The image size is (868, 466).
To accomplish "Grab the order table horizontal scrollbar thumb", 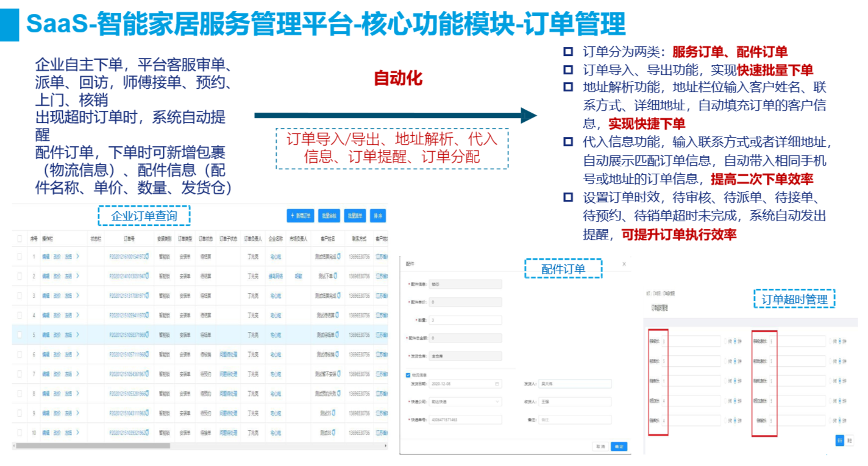I will coord(93,445).
